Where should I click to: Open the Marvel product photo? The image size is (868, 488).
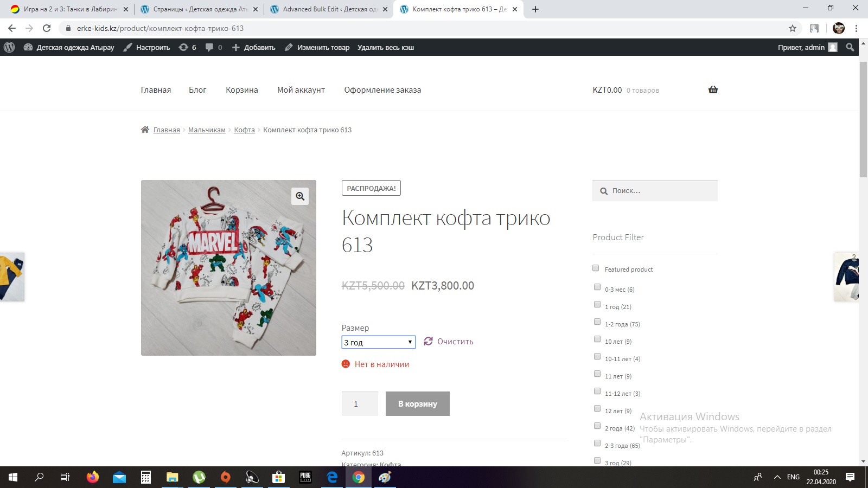(228, 268)
